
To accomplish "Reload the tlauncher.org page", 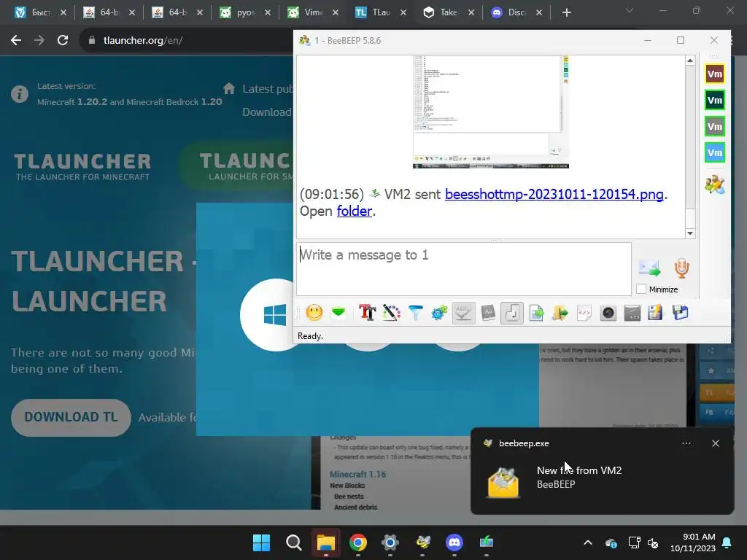I will [63, 41].
